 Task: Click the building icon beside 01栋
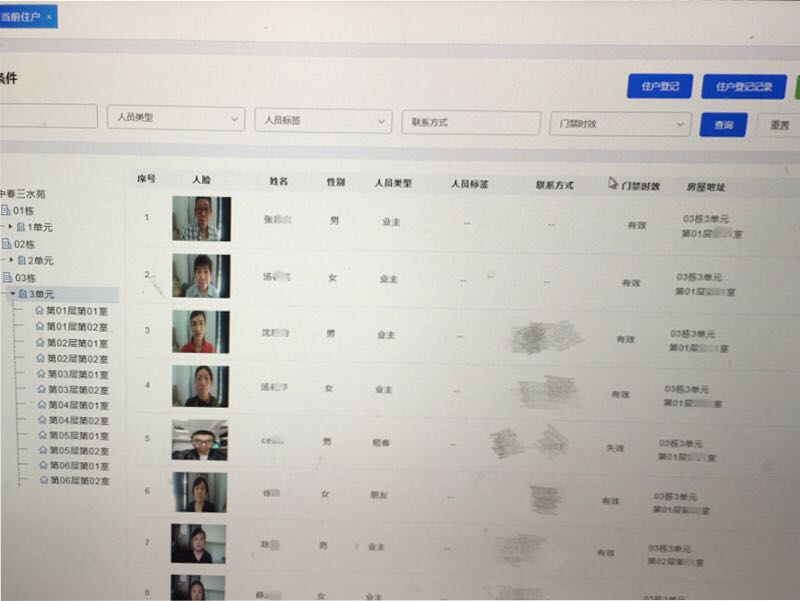coord(6,211)
